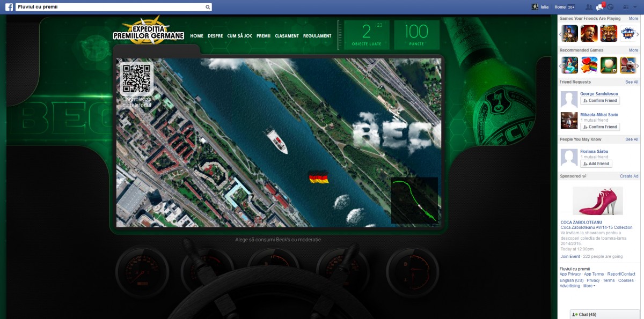Click the search magnifier icon

pyautogui.click(x=208, y=8)
